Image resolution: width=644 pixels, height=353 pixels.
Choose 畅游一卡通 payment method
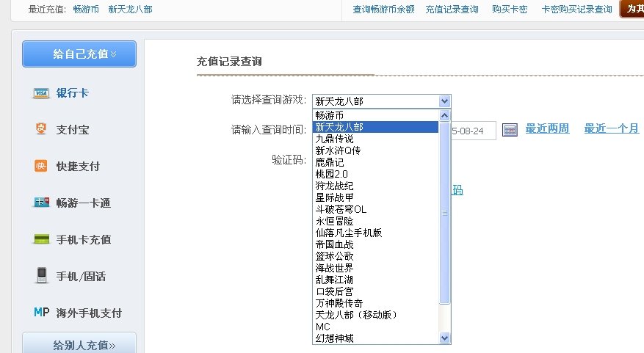point(84,203)
